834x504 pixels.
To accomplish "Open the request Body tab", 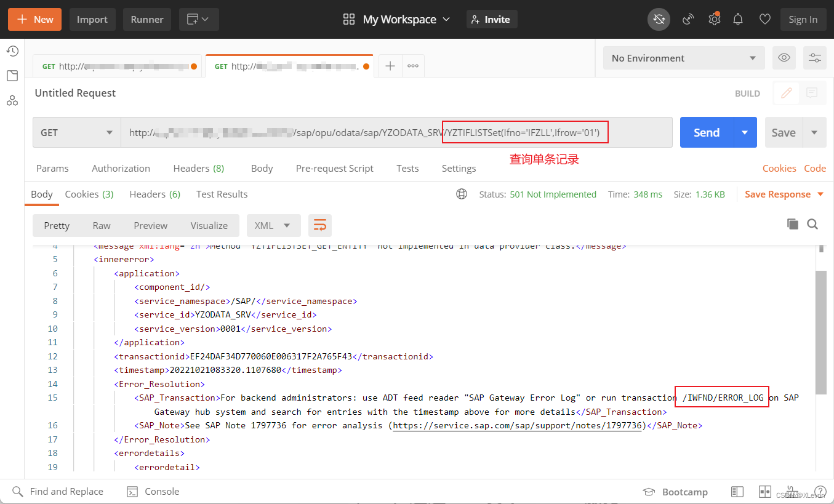I will (262, 169).
